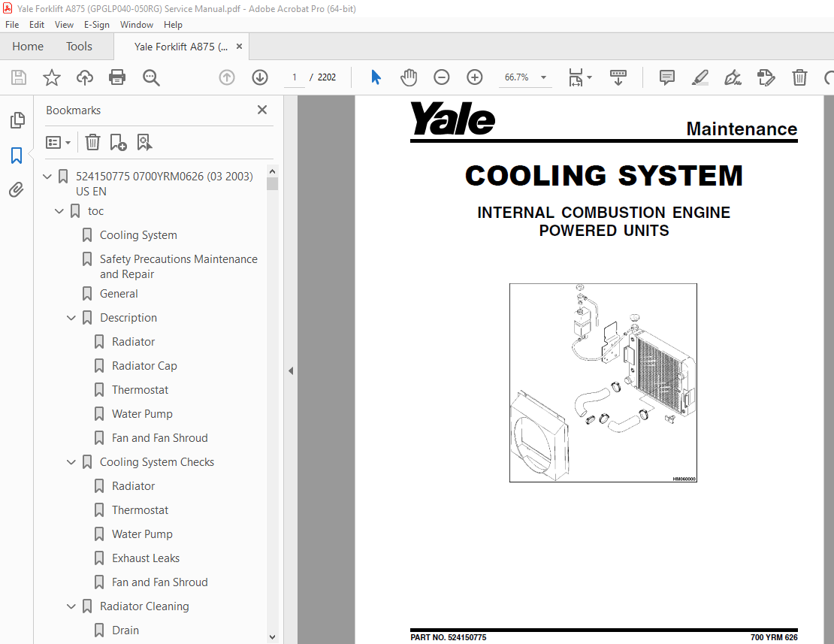
Task: Collapse the toc bookmark
Action: (59, 211)
